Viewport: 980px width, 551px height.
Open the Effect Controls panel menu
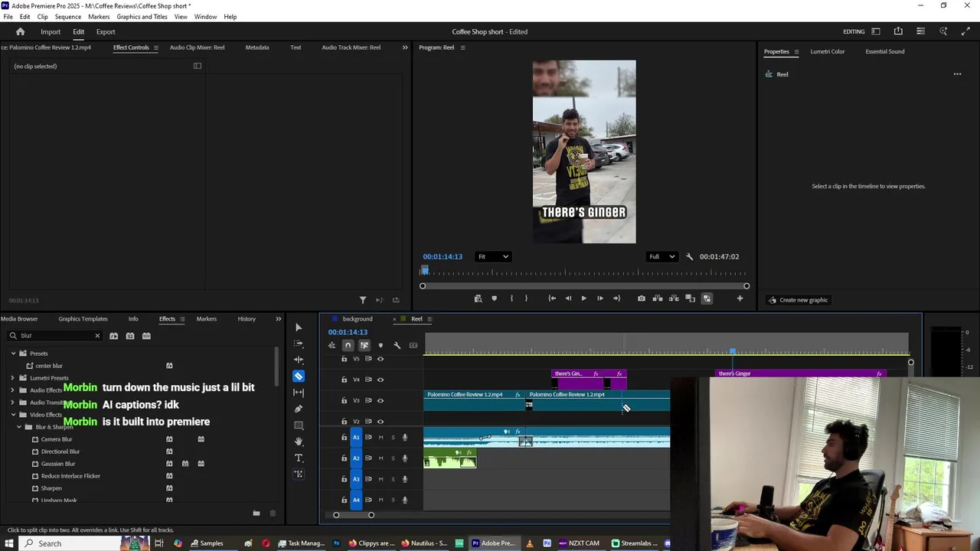click(156, 47)
